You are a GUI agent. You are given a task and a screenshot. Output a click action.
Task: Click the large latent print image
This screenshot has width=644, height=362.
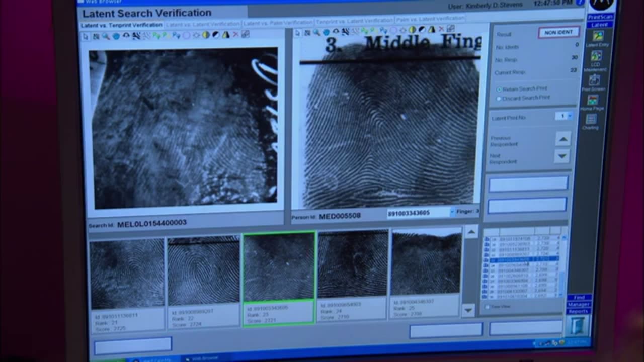183,128
